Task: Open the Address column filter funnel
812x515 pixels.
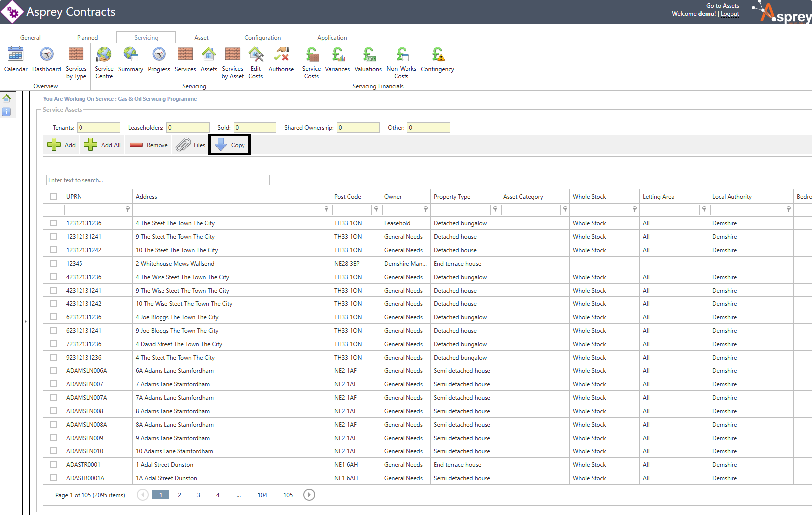Action: point(326,210)
